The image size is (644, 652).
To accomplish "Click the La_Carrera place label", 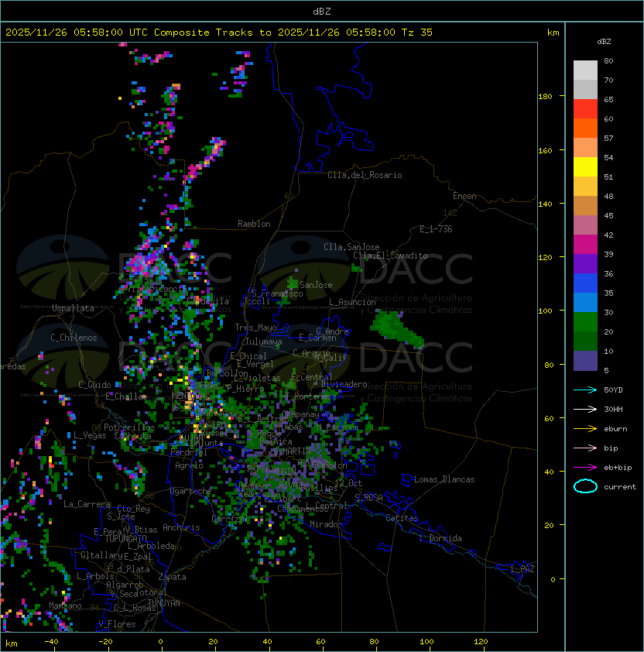I will tap(86, 504).
